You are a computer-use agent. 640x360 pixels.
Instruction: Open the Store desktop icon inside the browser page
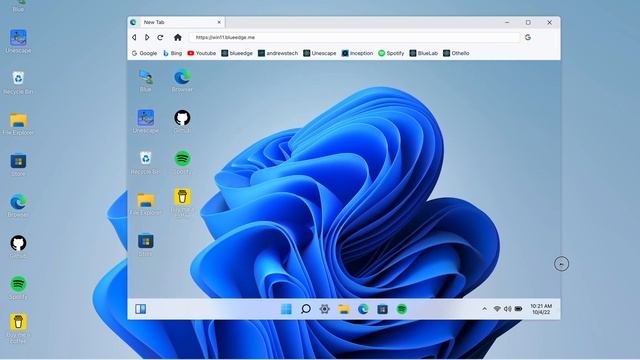pyautogui.click(x=146, y=244)
